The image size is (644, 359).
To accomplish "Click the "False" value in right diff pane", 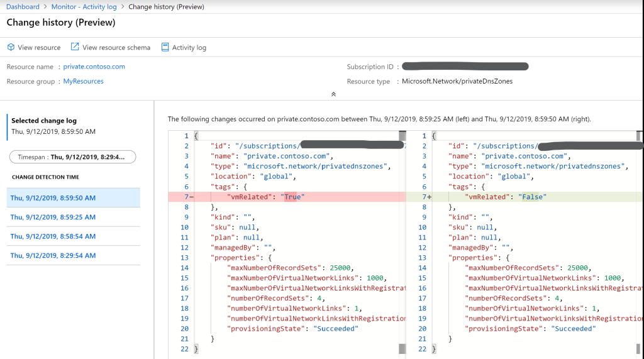I will point(532,197).
